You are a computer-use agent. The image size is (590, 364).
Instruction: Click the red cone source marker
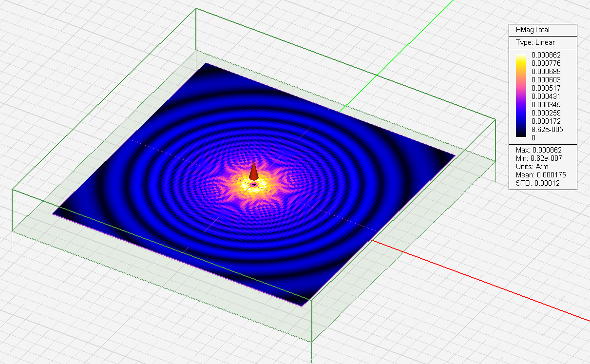tap(253, 172)
